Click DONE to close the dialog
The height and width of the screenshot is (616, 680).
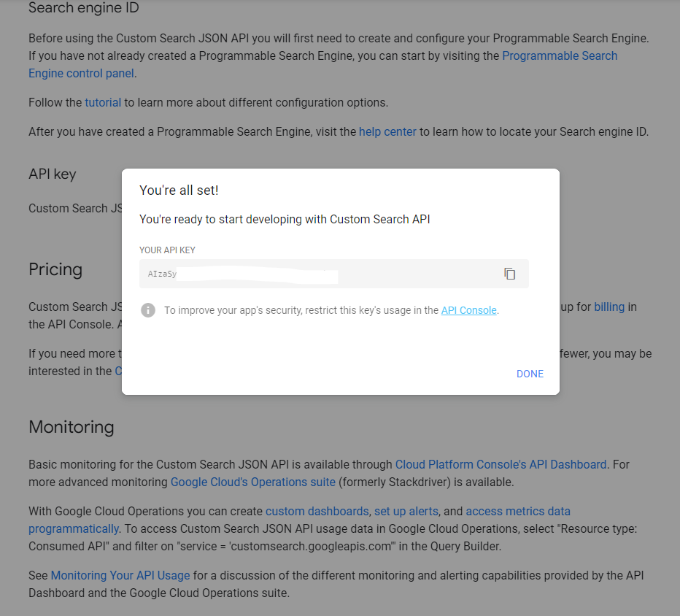pyautogui.click(x=530, y=374)
